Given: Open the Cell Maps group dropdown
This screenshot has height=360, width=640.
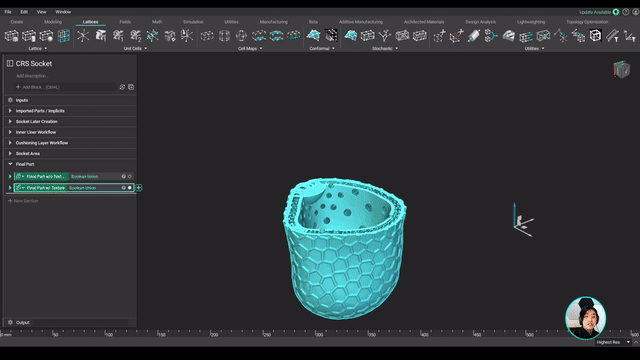Looking at the screenshot, I should pos(250,49).
